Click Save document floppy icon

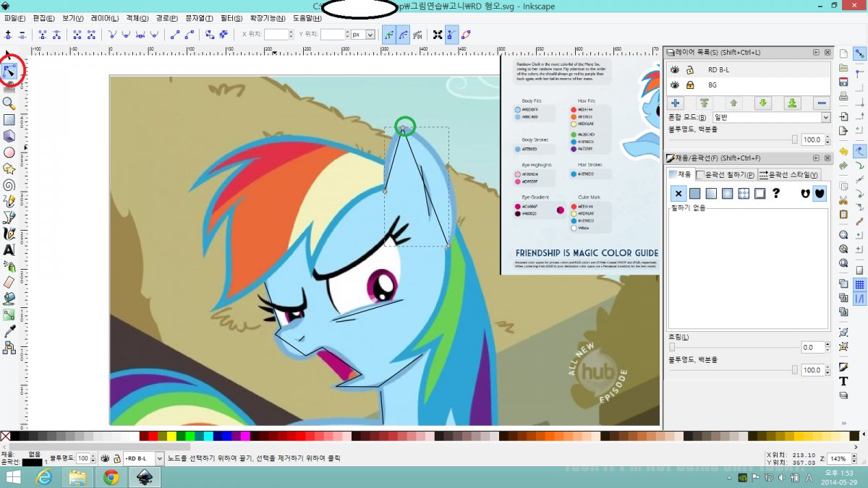(x=843, y=82)
